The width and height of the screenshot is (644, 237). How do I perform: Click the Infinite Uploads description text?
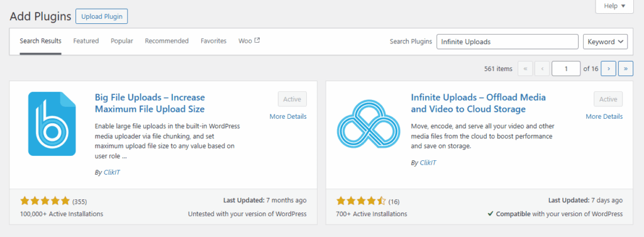pos(482,136)
